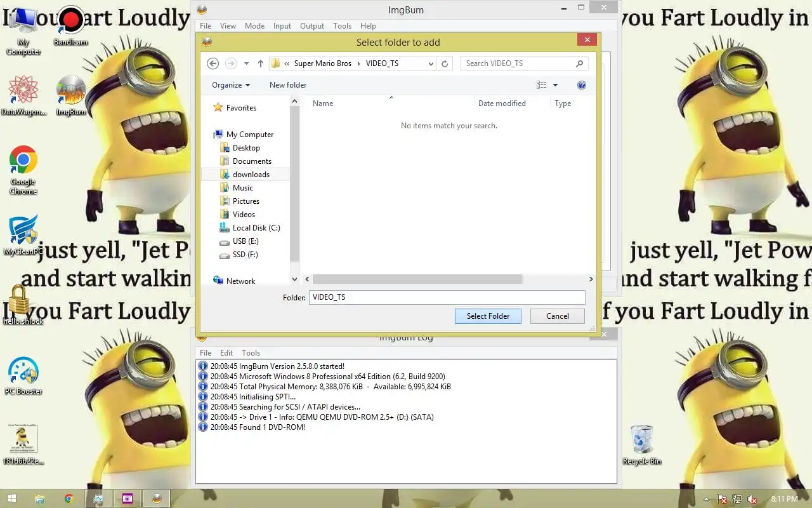Image resolution: width=812 pixels, height=508 pixels.
Task: Open the view options dropdown arrow
Action: pyautogui.click(x=555, y=85)
